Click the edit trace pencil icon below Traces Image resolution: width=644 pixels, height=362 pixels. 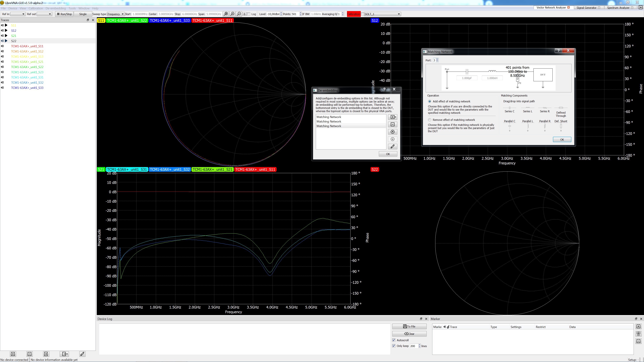click(x=82, y=354)
